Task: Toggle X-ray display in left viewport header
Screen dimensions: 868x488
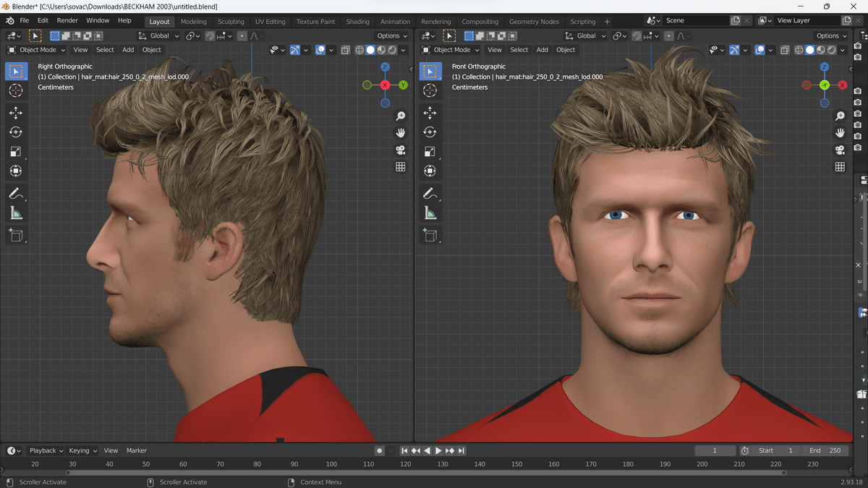Action: [346, 50]
